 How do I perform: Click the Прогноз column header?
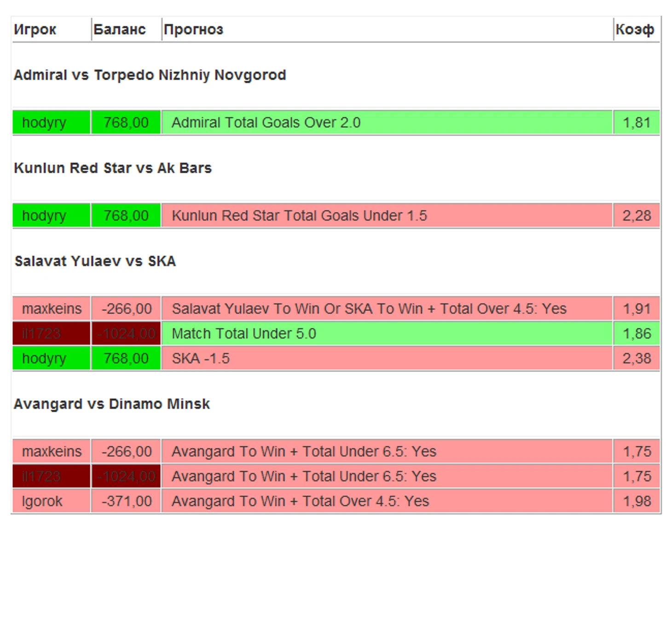pyautogui.click(x=387, y=29)
